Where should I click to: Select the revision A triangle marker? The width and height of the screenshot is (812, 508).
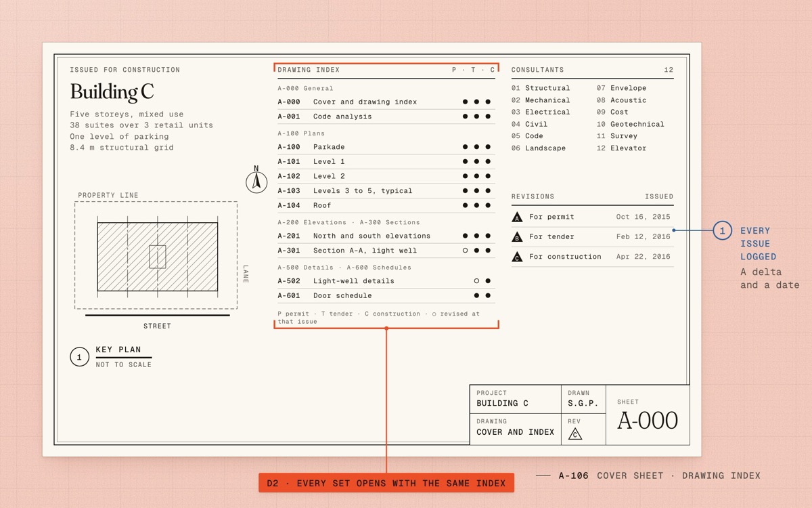click(x=517, y=217)
